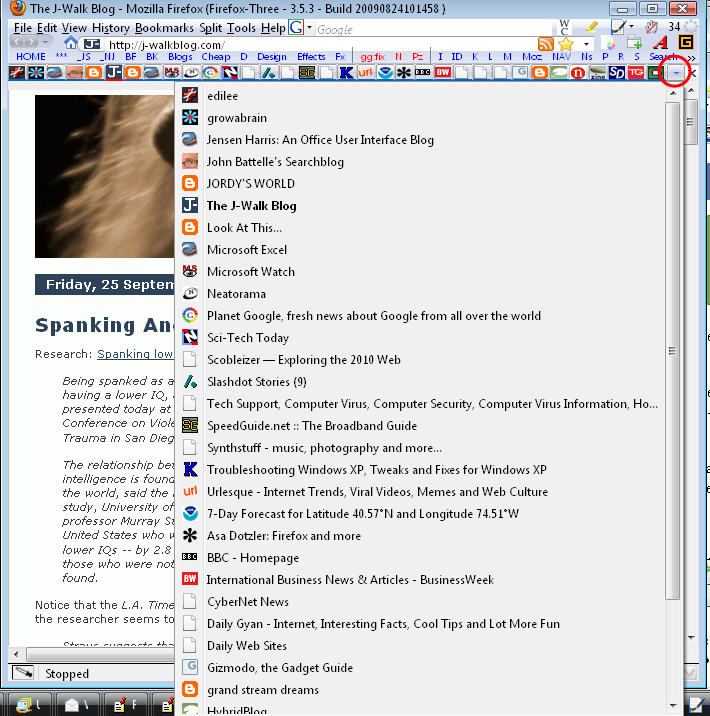710x716 pixels.
Task: Click the Home button in navigation bar
Action: [70, 43]
